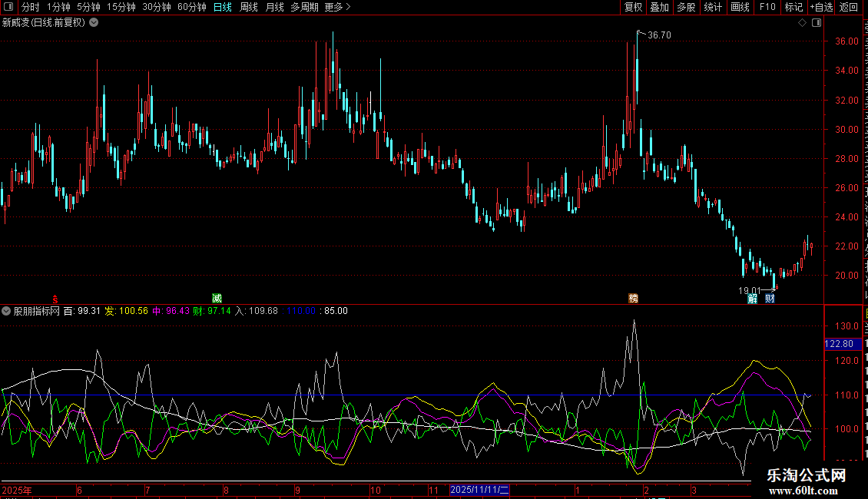Open the 股朋指标网 indicator dropdown arrow

pyautogui.click(x=6, y=311)
